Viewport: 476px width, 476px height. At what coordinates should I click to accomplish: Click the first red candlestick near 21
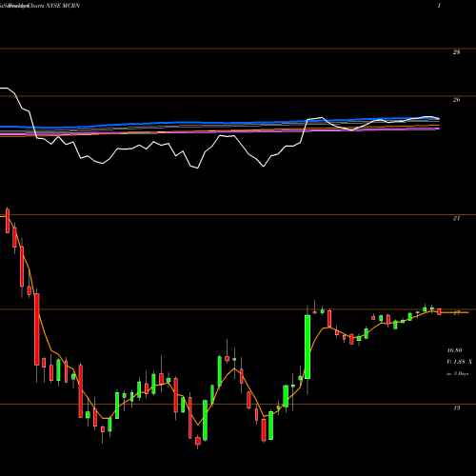point(8,221)
